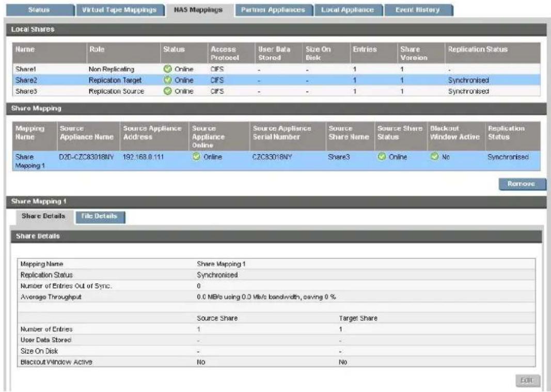Click Blackout Window Active green check icon
Viewport: 551px width, 392px height.
click(x=435, y=156)
